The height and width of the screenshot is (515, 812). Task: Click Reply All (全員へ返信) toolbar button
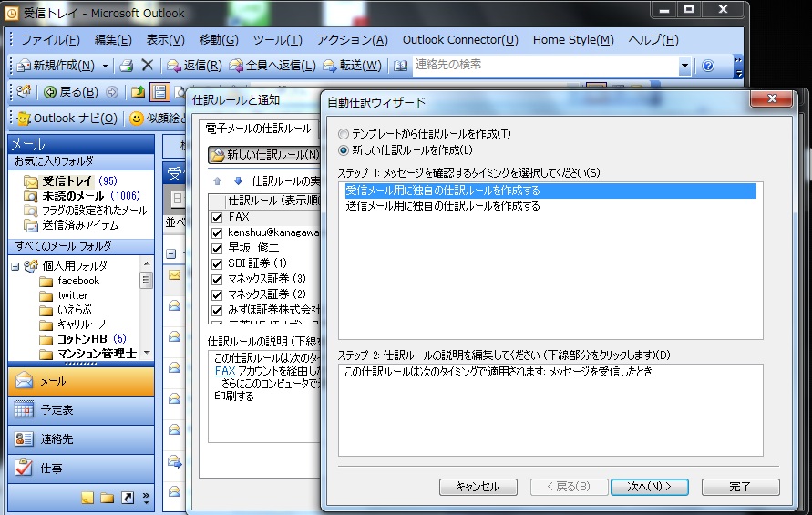(x=272, y=66)
